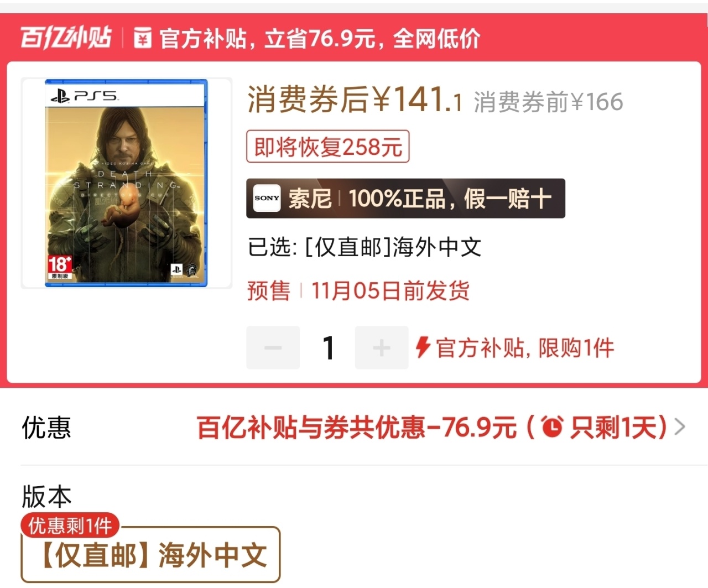The height and width of the screenshot is (588, 708).
Task: Click the PS5 logo on game cover
Action: click(84, 96)
